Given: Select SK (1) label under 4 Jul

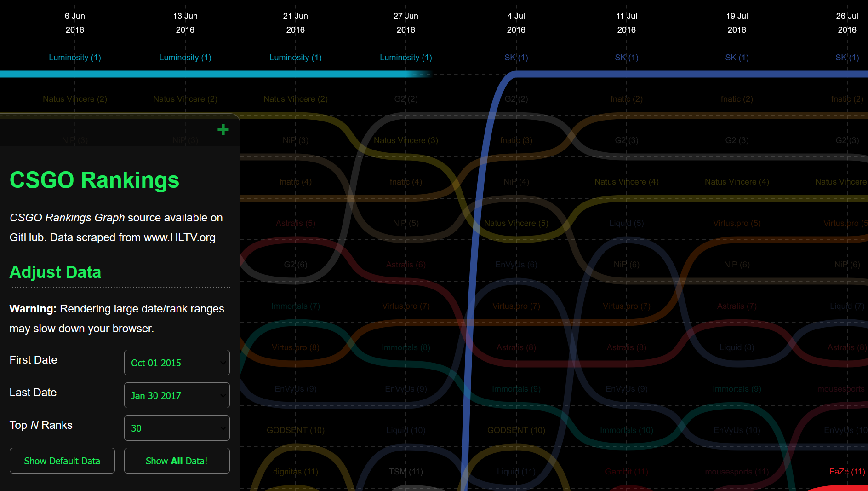Looking at the screenshot, I should (x=516, y=58).
